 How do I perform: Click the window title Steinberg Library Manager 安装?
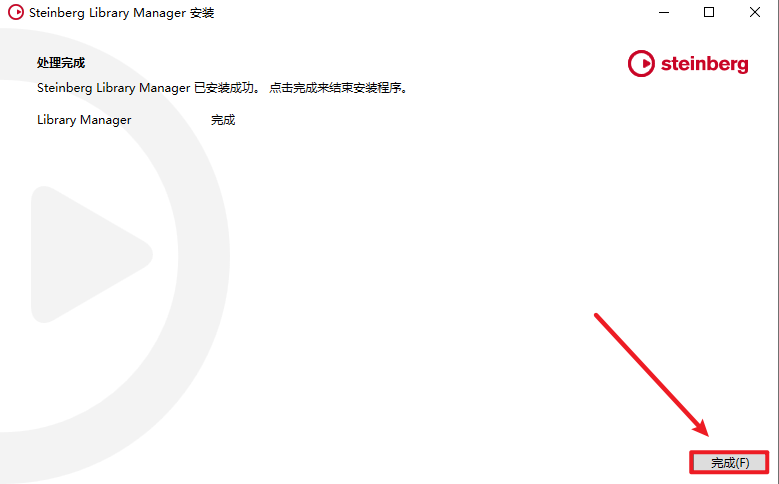point(122,13)
